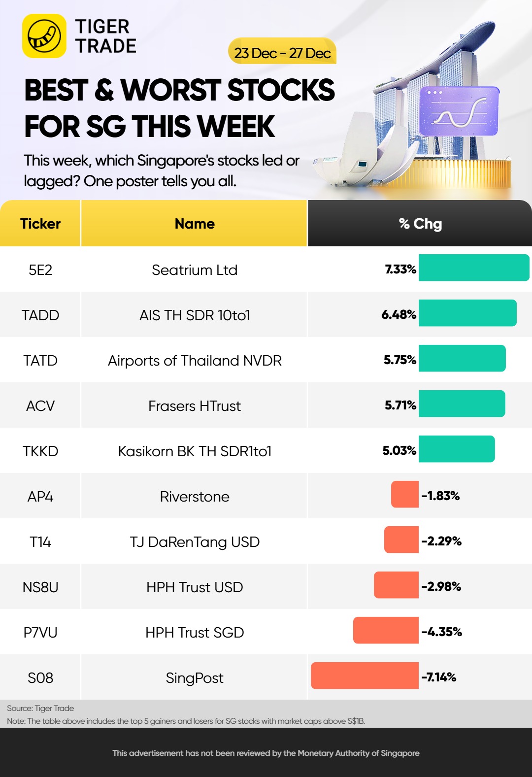Select the 23 Dec - 27 Dec date badge
Viewport: 532px width, 777px height.
click(x=282, y=51)
